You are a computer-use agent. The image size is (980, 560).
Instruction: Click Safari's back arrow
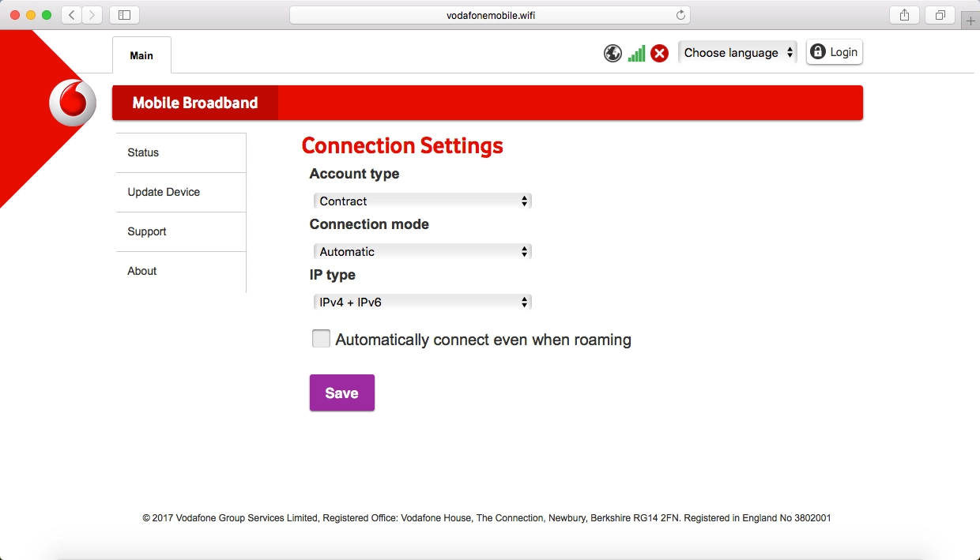pyautogui.click(x=72, y=15)
